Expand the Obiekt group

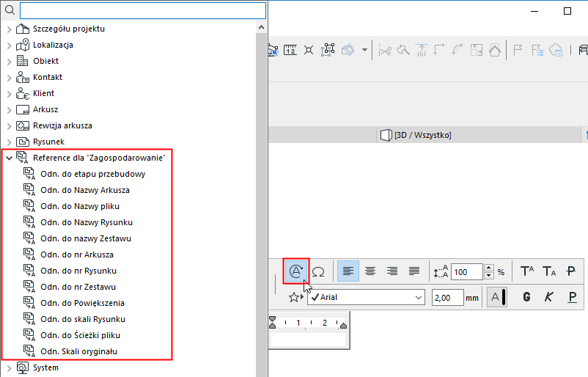(x=10, y=62)
